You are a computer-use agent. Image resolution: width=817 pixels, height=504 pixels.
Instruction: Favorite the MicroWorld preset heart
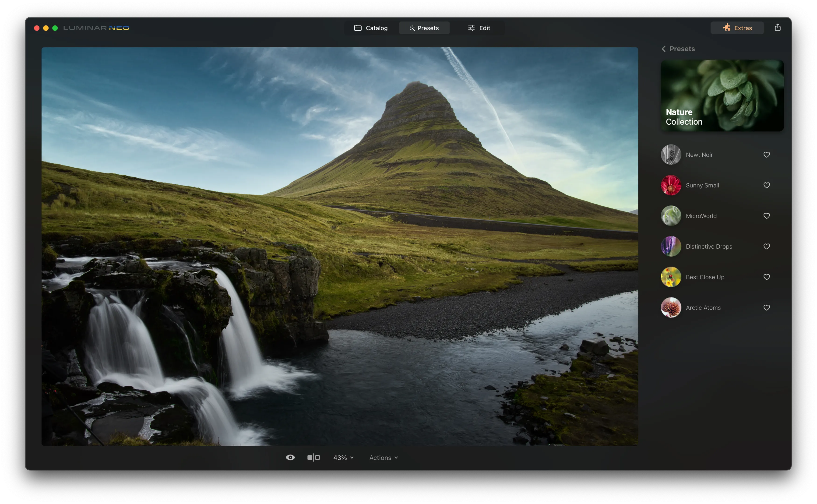click(766, 216)
